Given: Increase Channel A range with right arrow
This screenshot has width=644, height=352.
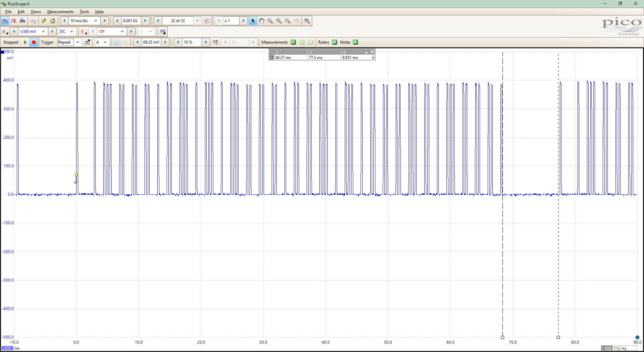Looking at the screenshot, I should point(52,32).
